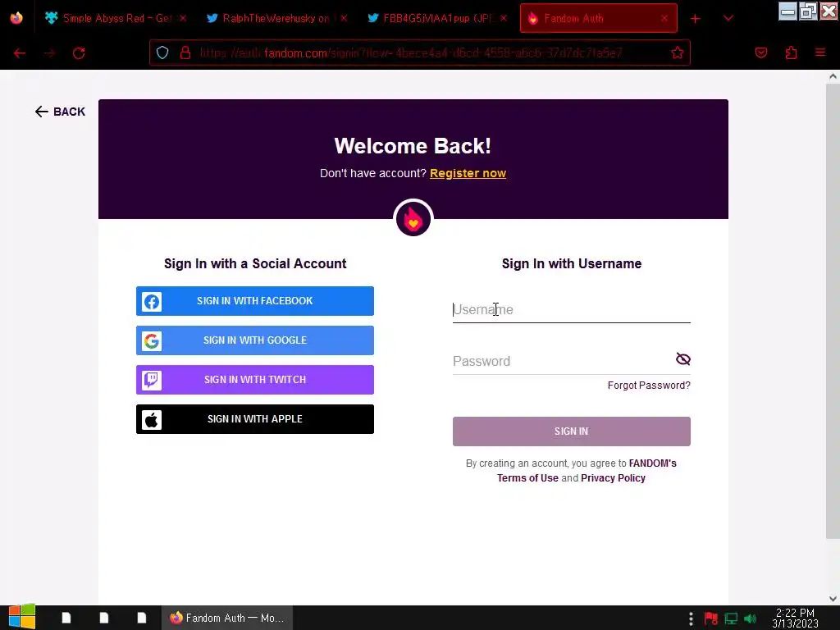Click the red flag tray icon
Viewport: 840px width, 630px height.
click(711, 619)
